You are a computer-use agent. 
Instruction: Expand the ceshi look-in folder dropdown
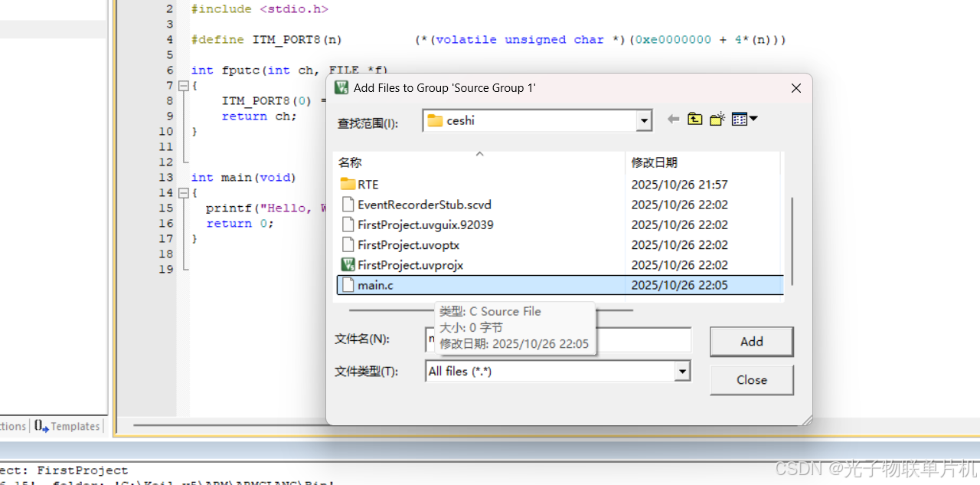[x=644, y=120]
